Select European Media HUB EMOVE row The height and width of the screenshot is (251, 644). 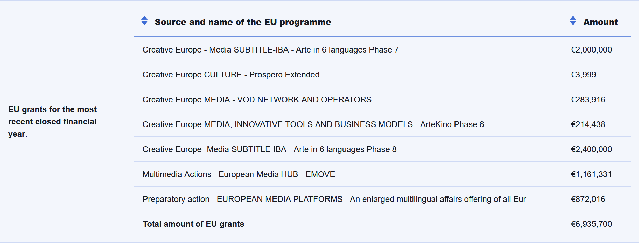pos(238,174)
